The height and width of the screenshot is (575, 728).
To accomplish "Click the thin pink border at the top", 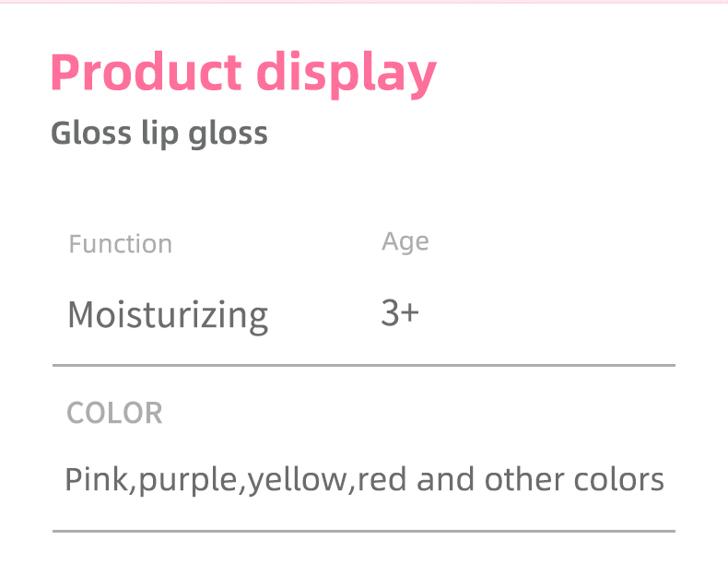I will click(x=364, y=2).
